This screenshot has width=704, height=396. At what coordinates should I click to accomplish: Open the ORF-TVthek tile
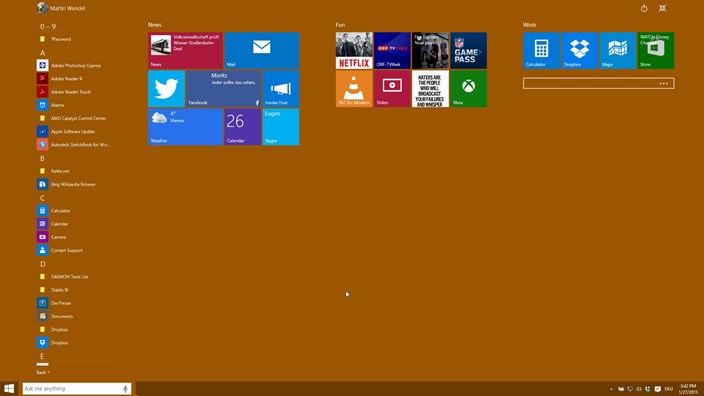coord(392,50)
